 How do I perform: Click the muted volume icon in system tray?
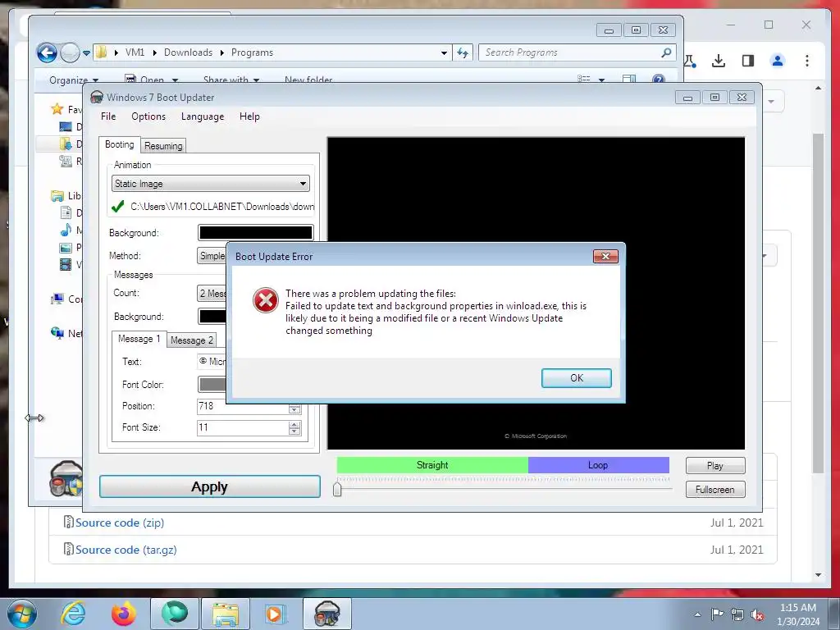[757, 615]
